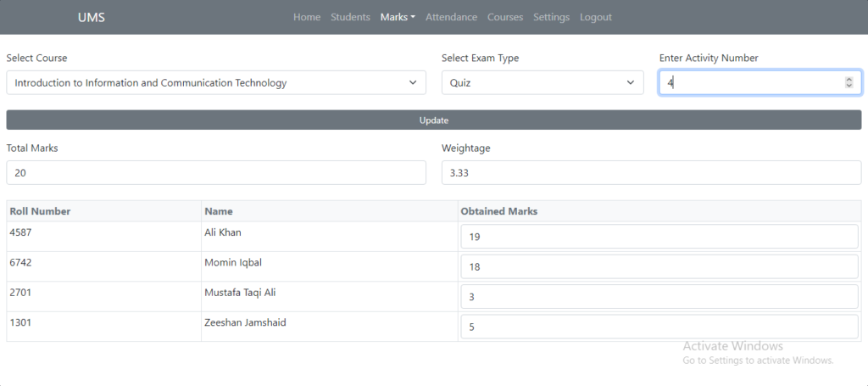This screenshot has width=868, height=386.
Task: Select roll number 4587 cell
Action: [x=104, y=237]
